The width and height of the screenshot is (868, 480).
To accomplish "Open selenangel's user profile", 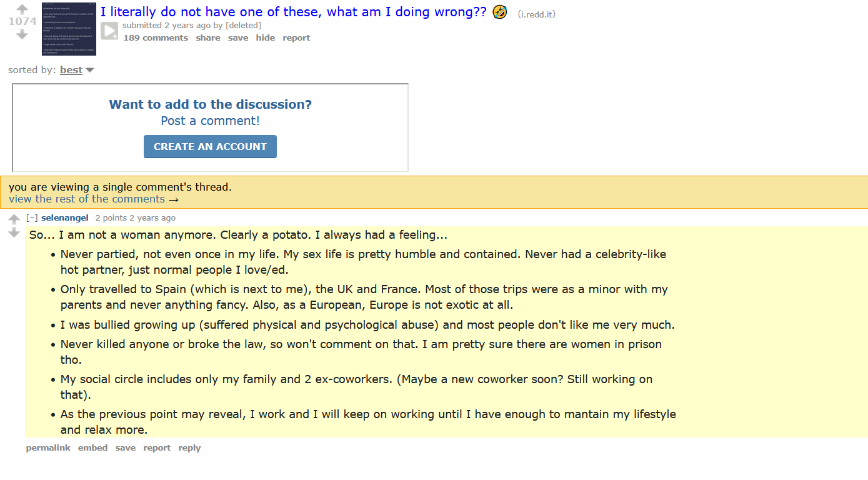I will tap(65, 217).
